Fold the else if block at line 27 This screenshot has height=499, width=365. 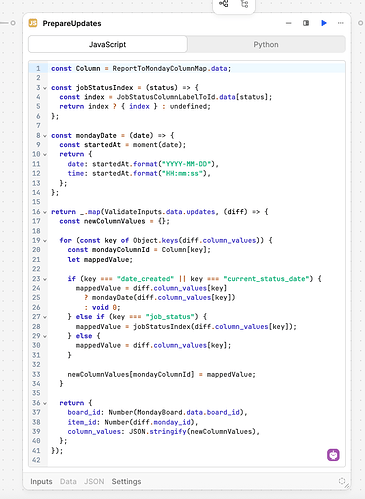(45, 317)
